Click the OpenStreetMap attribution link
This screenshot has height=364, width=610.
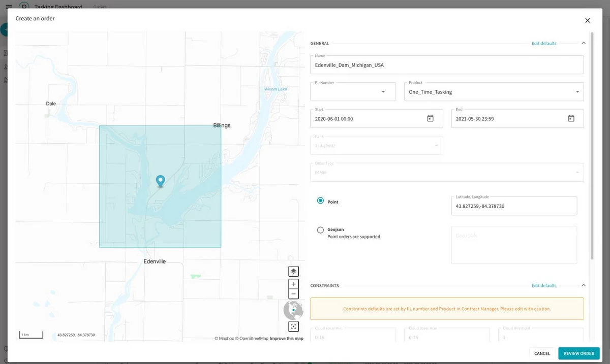(x=252, y=339)
